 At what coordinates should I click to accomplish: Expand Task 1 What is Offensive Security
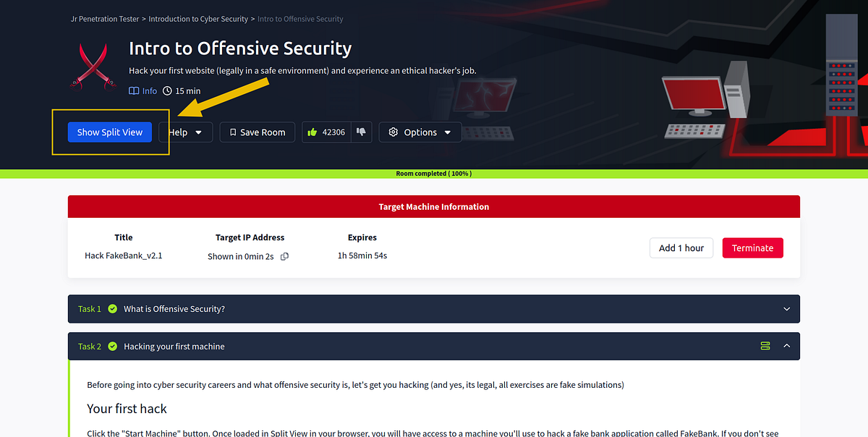[786, 308]
